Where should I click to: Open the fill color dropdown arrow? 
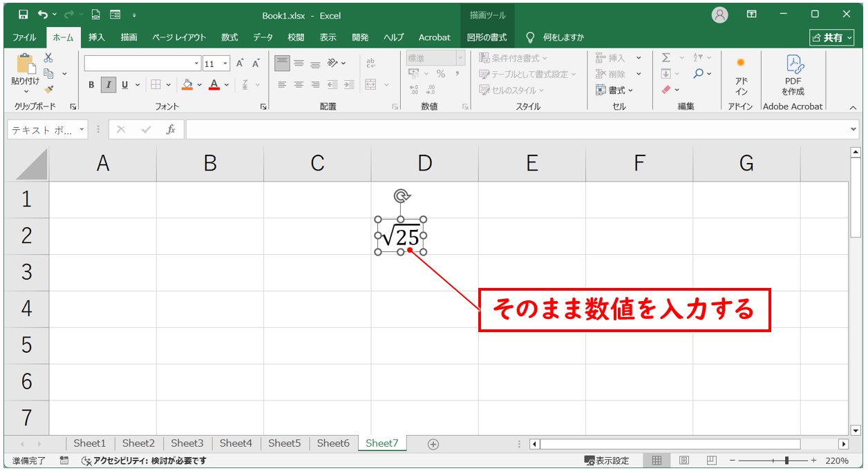coord(199,85)
